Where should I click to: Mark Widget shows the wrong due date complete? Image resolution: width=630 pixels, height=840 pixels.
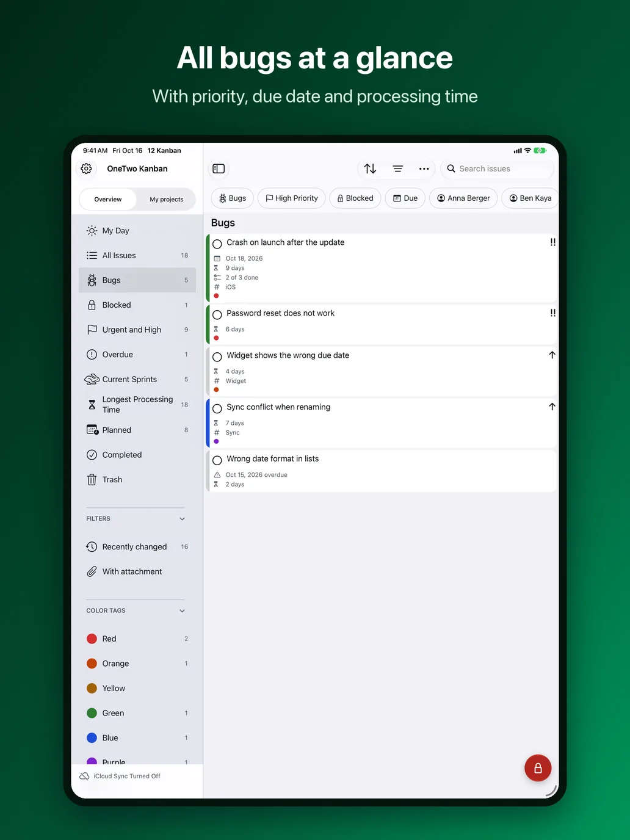click(217, 357)
